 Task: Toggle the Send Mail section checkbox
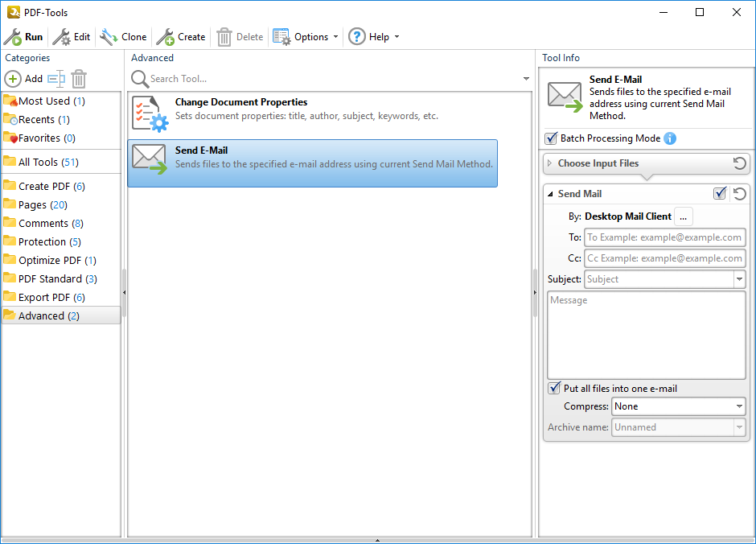point(720,194)
